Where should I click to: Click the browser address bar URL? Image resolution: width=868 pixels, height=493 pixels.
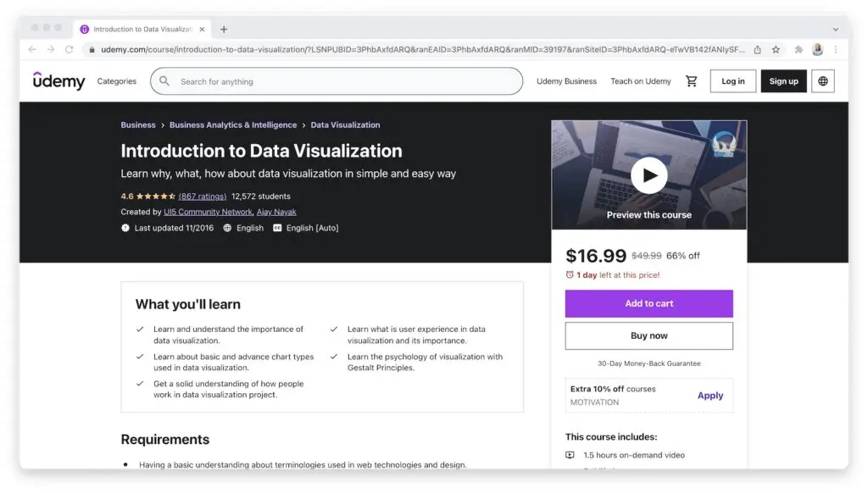[x=422, y=49]
